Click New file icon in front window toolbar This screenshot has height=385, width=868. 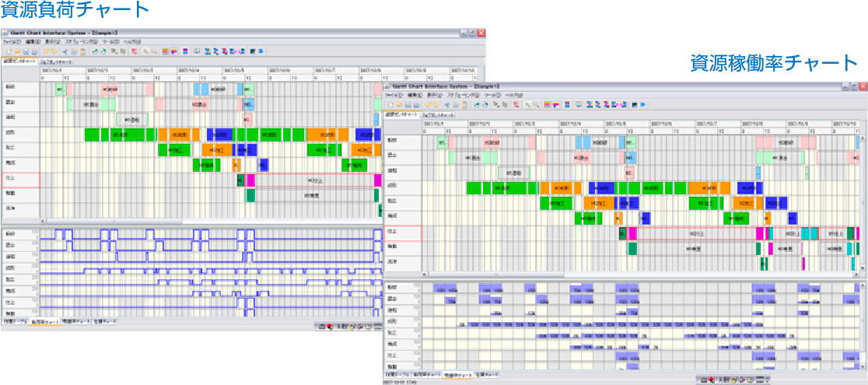(x=391, y=105)
